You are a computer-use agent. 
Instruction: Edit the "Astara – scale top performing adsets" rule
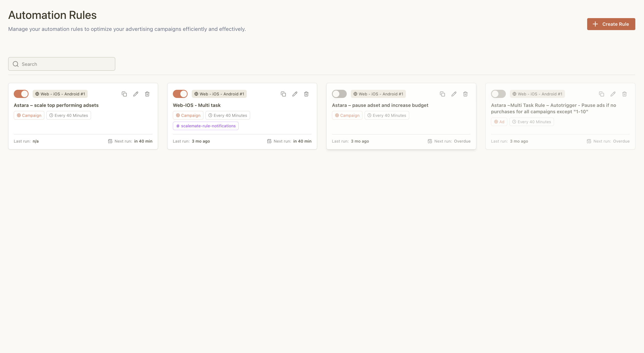(x=136, y=94)
